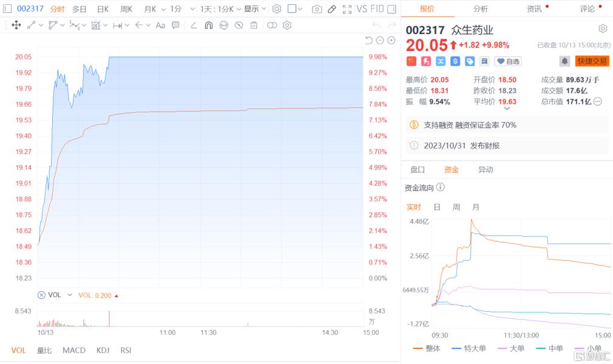Take a chart screenshot with camera icon

[x=317, y=9]
